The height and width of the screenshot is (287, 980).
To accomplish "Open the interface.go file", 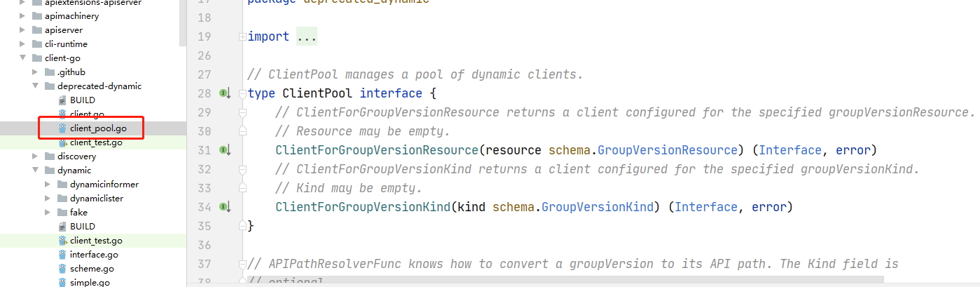I will point(94,255).
